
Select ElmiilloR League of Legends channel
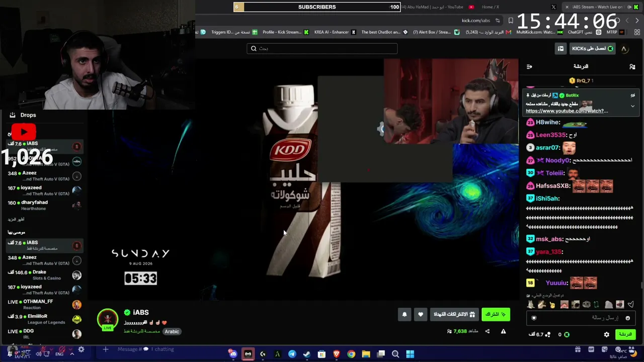(x=45, y=319)
